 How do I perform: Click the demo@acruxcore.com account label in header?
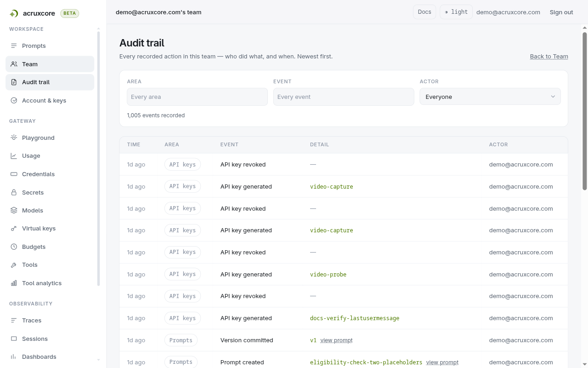pyautogui.click(x=508, y=12)
